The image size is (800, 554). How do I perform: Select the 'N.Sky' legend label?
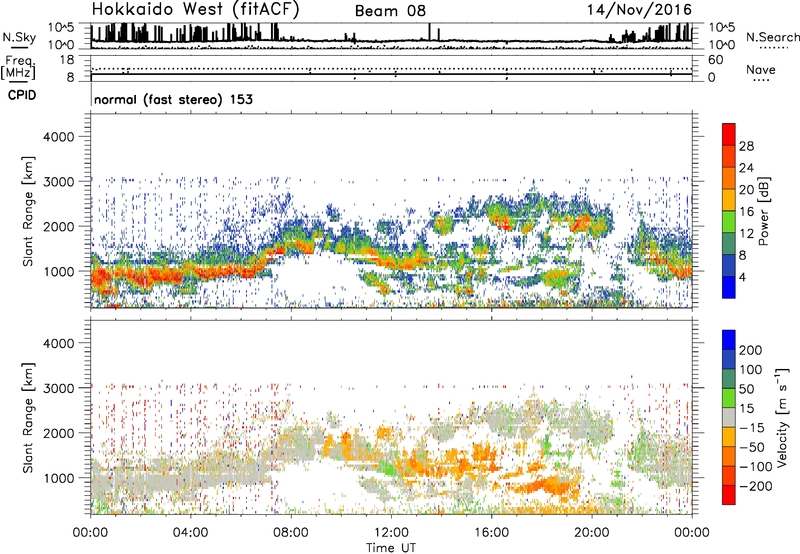[x=19, y=38]
